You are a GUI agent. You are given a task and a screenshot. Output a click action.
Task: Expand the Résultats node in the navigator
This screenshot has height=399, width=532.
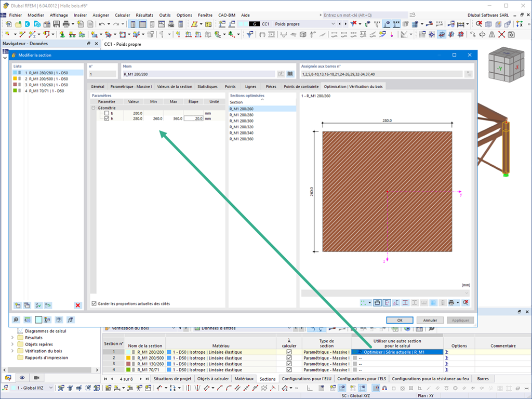click(12, 338)
